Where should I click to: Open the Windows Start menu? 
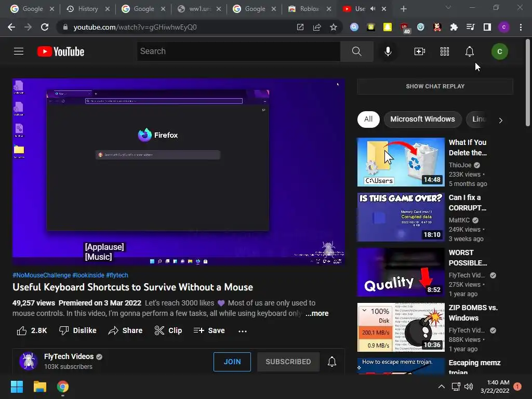(x=17, y=387)
